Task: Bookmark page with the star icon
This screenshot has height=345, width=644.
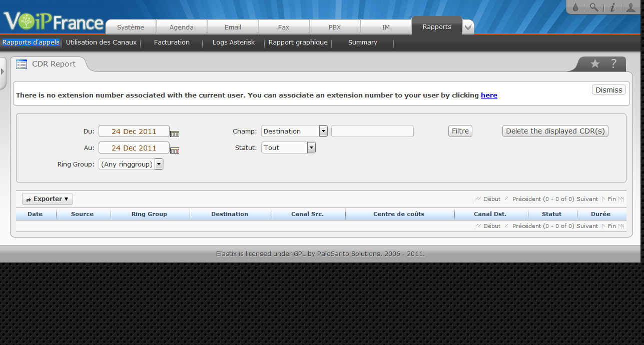Action: pos(595,64)
